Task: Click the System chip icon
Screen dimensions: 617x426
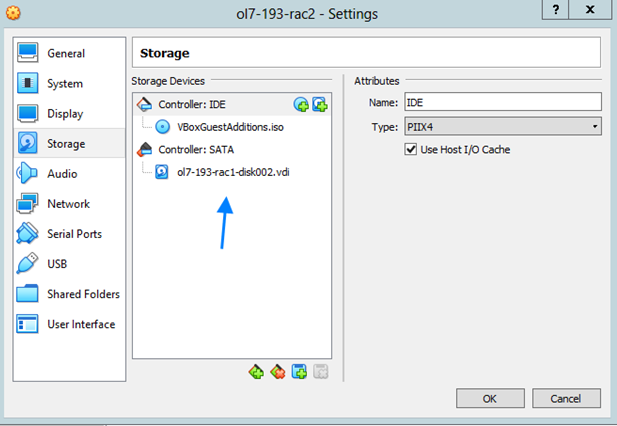Action: [28, 83]
